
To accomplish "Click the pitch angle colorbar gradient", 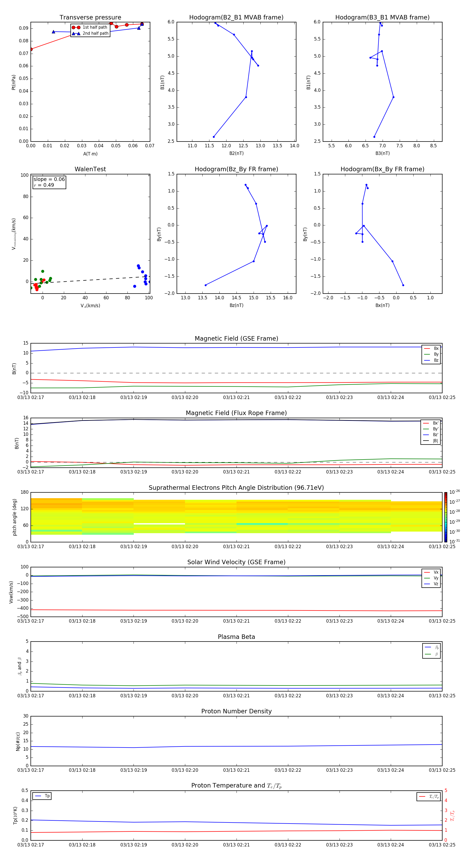I will click(x=446, y=517).
